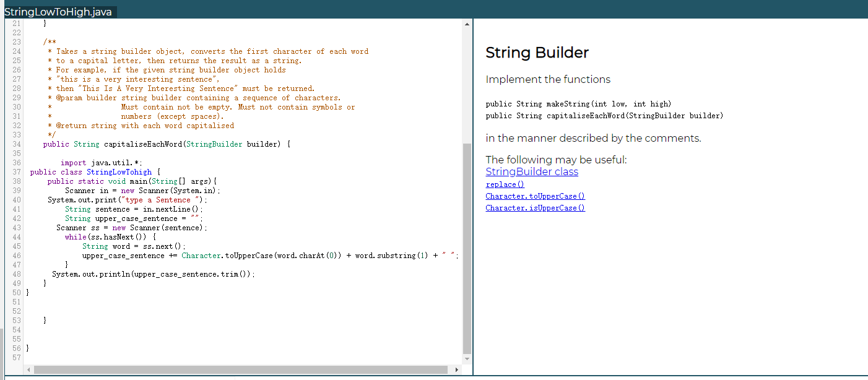Viewport: 868px width, 380px height.
Task: Click 'public String capitaliseEachWord(StringBuilder builder) {' in editor
Action: (x=167, y=144)
